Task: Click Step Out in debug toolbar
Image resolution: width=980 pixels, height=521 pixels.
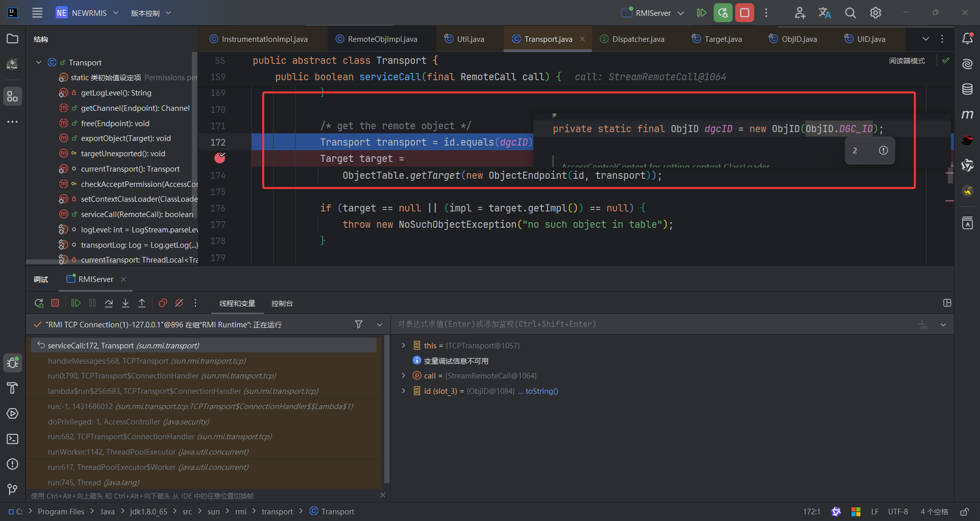Action: (x=142, y=303)
